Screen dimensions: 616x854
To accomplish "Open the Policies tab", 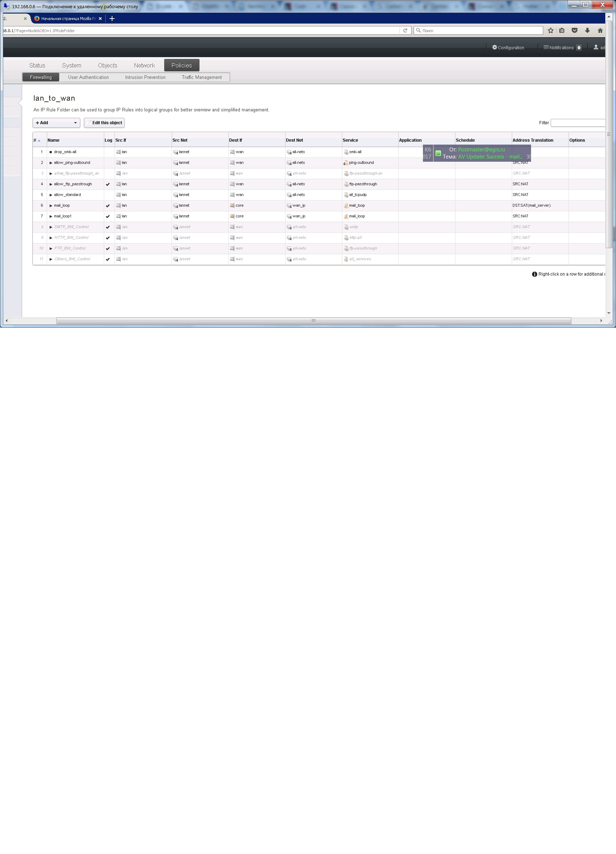I will pyautogui.click(x=182, y=66).
